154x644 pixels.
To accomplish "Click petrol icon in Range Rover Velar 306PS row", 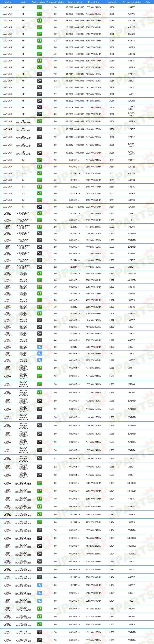I will tap(39, 624).
